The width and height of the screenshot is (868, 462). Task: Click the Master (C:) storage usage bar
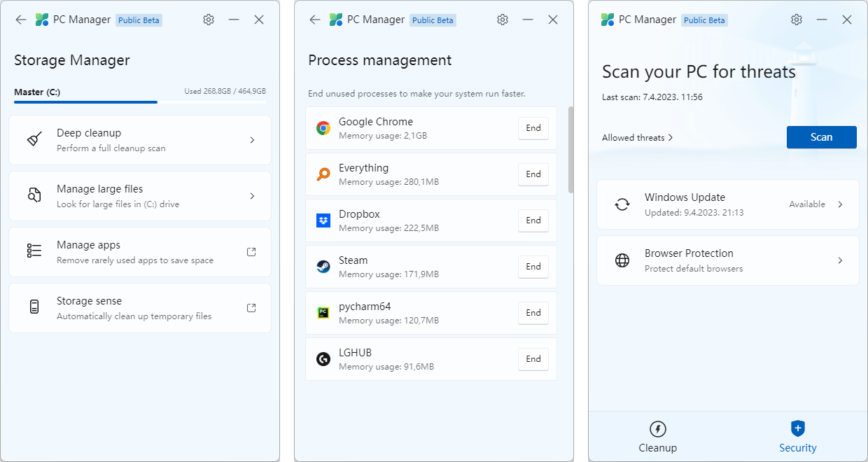(140, 102)
